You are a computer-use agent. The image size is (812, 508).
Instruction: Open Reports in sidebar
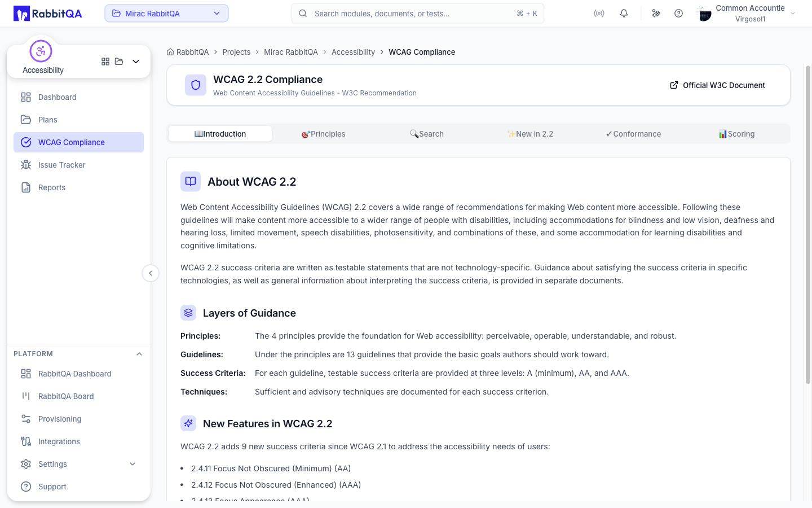[x=78, y=187]
